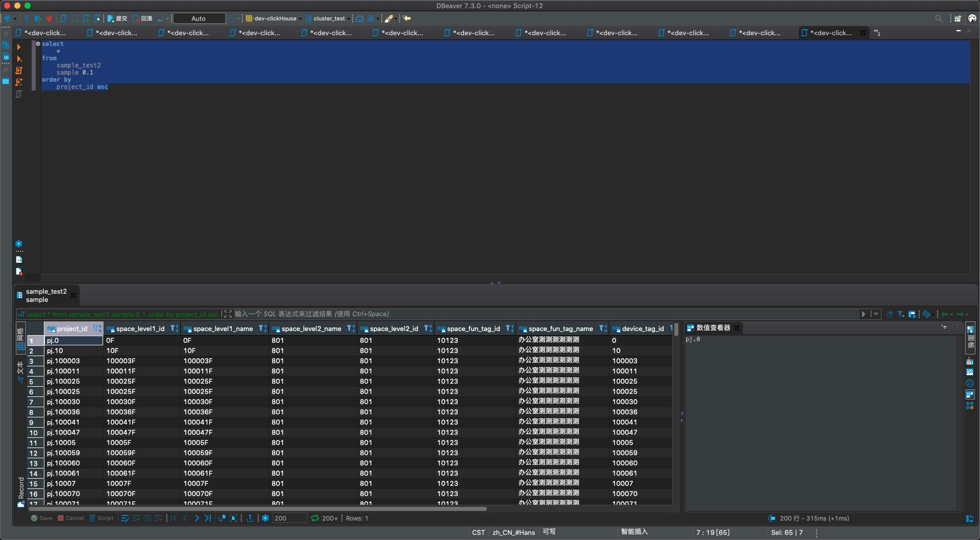This screenshot has height=540, width=980.
Task: Close the 数值查看器 value viewer tab
Action: tap(737, 328)
